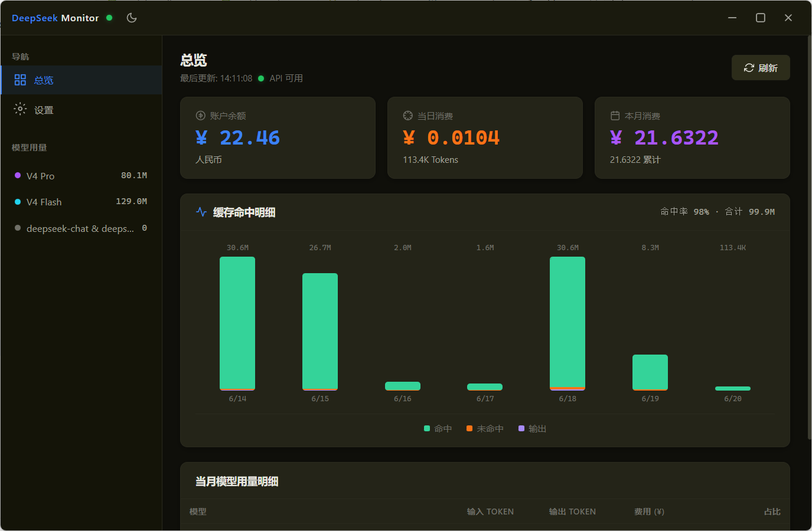Click the 8.3M label above 6/19 bar
The width and height of the screenshot is (812, 531).
(x=650, y=248)
